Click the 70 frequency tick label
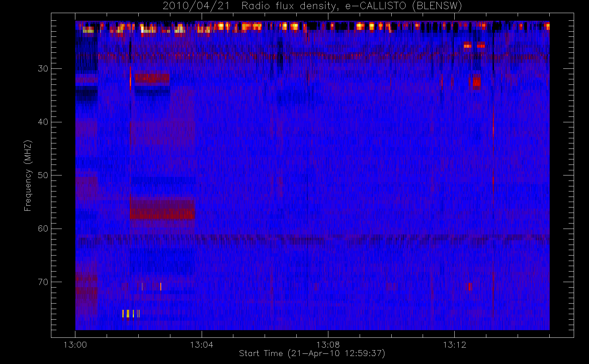 pos(43,282)
